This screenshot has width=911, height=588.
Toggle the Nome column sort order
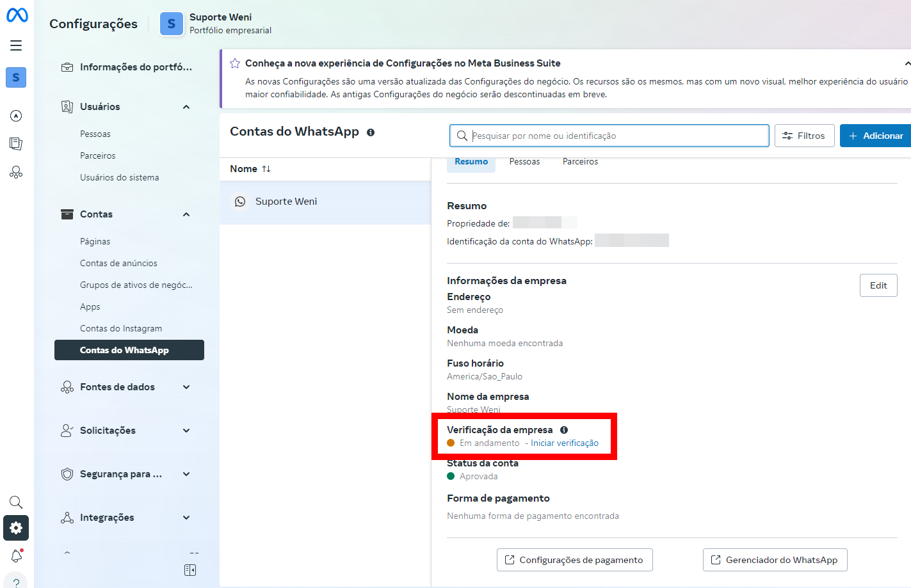pyautogui.click(x=265, y=168)
